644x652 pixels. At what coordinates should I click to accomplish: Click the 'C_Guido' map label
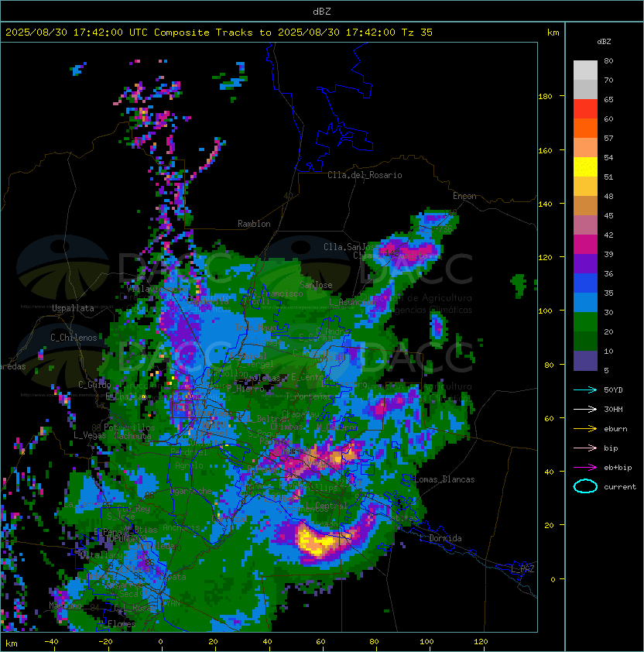(x=94, y=385)
